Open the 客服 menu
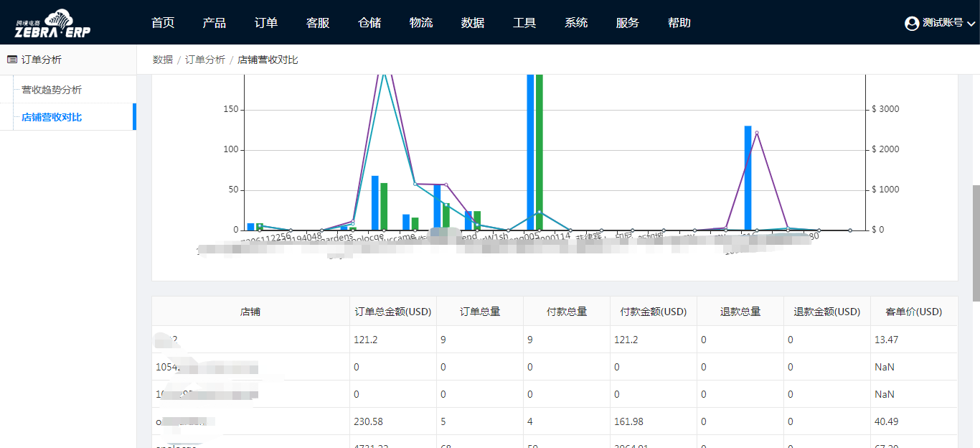The height and width of the screenshot is (448, 980). (318, 23)
